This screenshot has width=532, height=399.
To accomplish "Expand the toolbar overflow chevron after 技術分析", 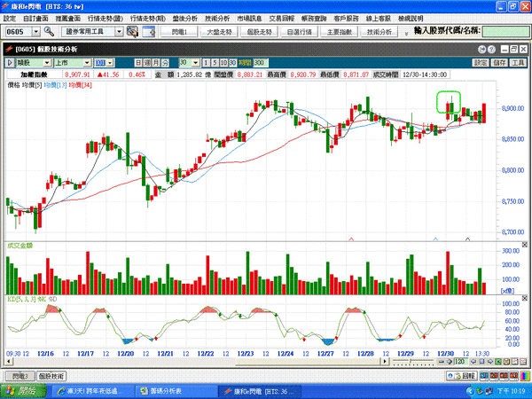I will coord(406,33).
